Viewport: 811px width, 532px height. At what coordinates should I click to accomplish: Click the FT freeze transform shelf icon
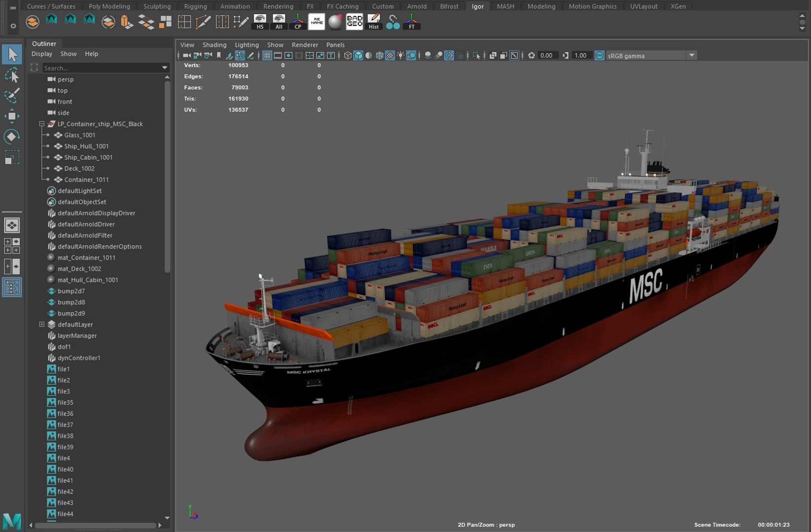(x=412, y=22)
